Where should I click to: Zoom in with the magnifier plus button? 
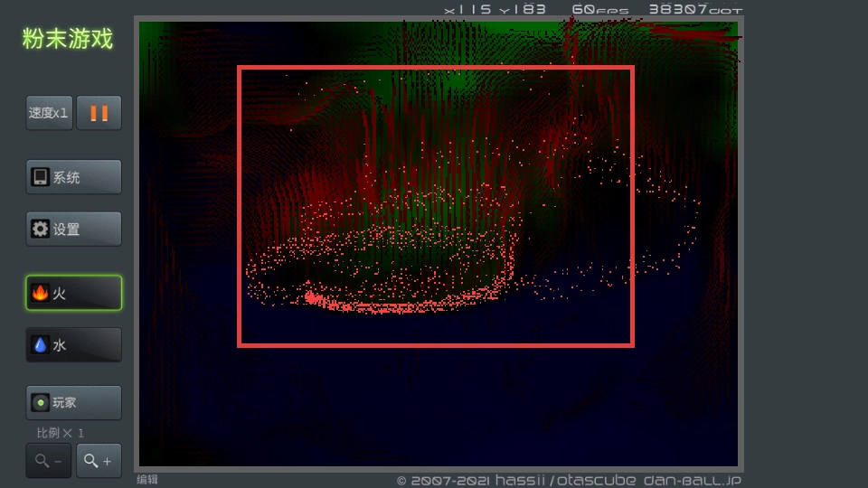tap(99, 461)
